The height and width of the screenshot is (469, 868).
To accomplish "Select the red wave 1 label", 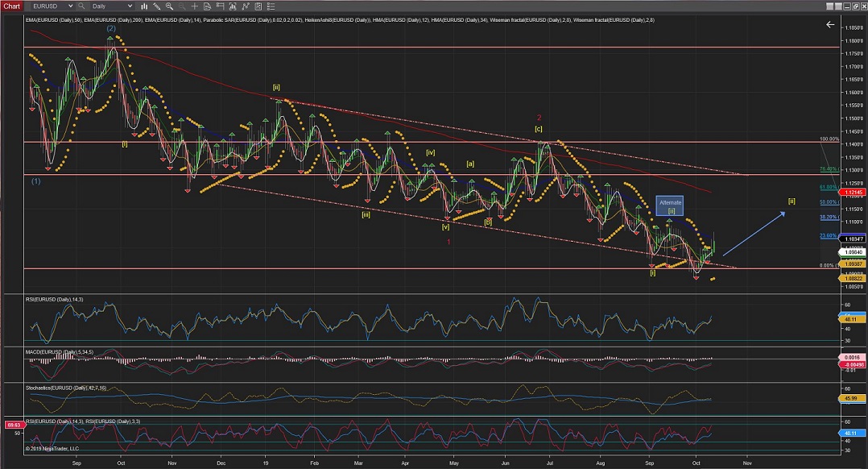I will click(448, 242).
